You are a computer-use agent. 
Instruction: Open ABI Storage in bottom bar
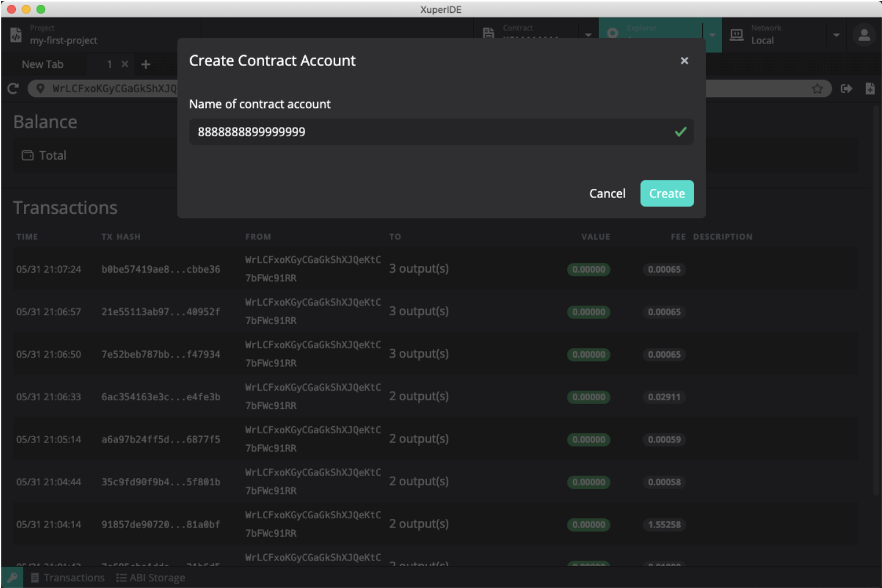pos(150,578)
